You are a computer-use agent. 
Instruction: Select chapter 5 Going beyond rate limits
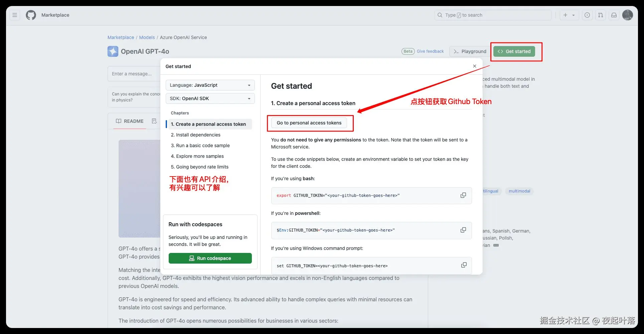199,167
